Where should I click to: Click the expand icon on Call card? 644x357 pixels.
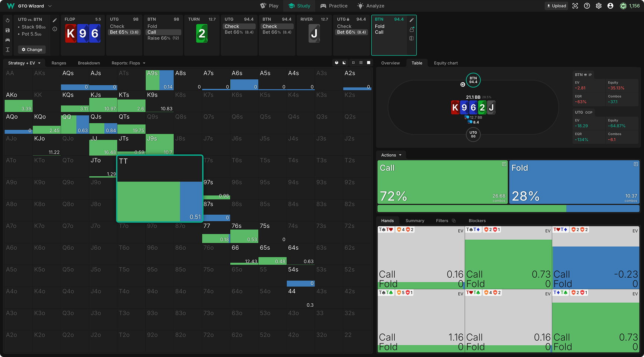504,164
